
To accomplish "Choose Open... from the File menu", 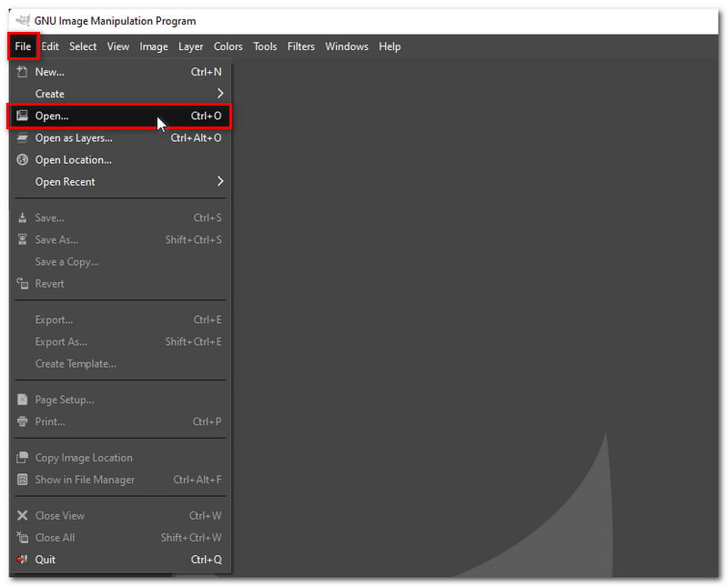I will click(120, 116).
